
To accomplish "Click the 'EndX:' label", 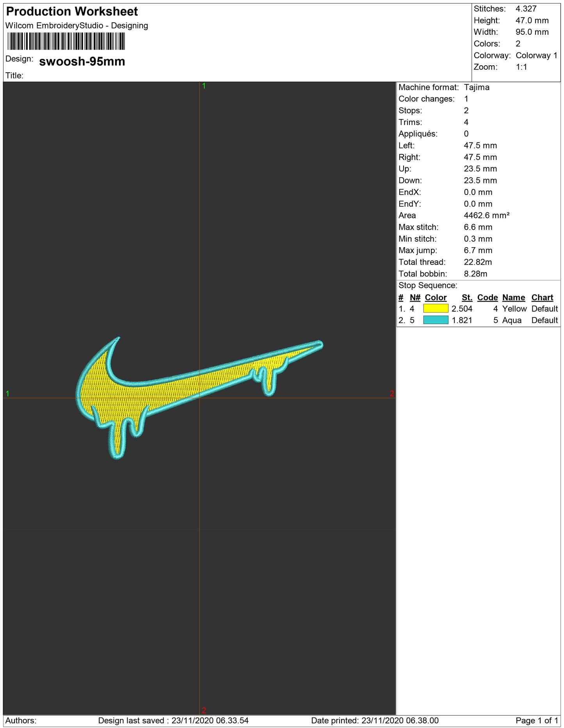I will click(x=410, y=192).
